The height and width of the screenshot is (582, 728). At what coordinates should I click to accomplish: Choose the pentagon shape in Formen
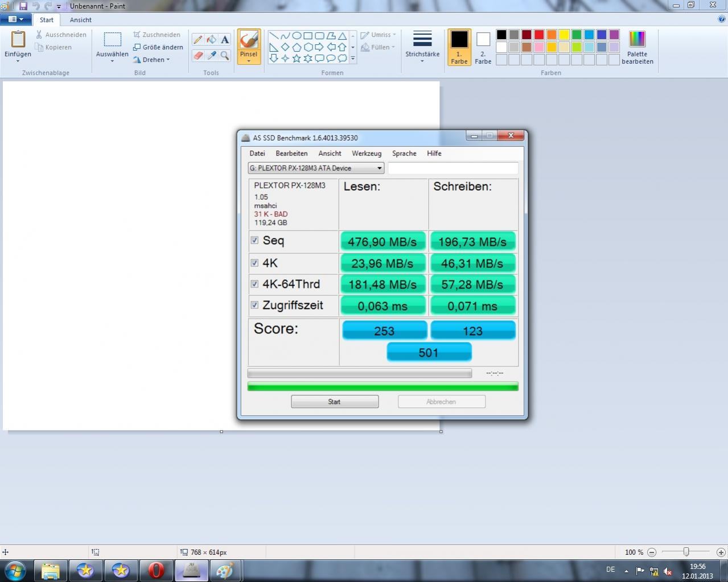tap(297, 47)
